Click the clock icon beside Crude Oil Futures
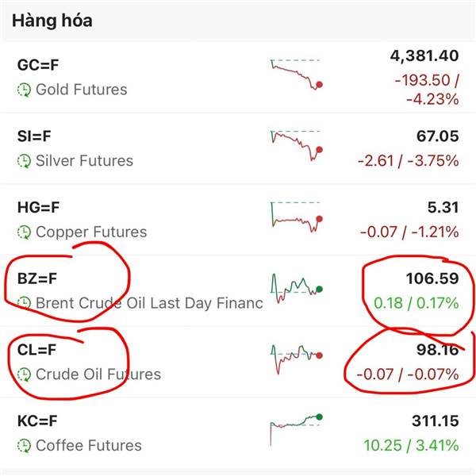 click(25, 374)
